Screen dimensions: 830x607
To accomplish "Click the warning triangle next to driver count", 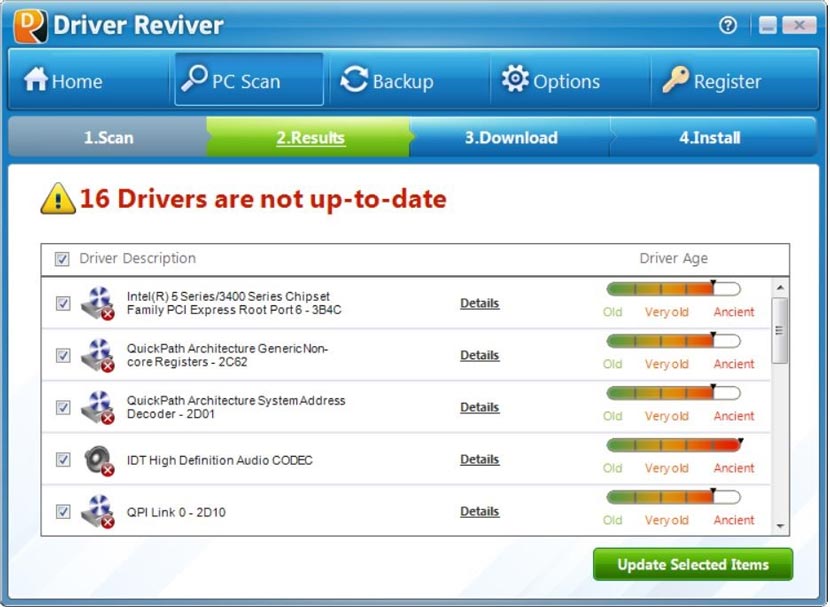I will [57, 198].
